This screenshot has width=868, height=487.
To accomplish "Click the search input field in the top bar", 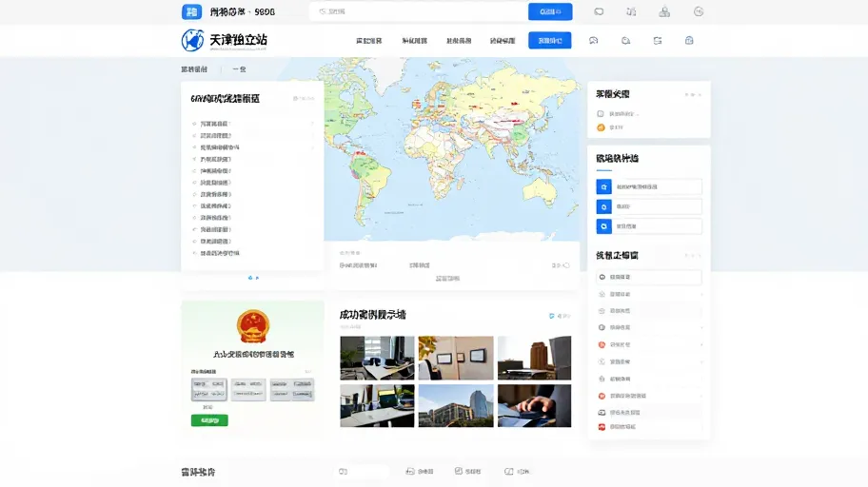I will coord(419,11).
